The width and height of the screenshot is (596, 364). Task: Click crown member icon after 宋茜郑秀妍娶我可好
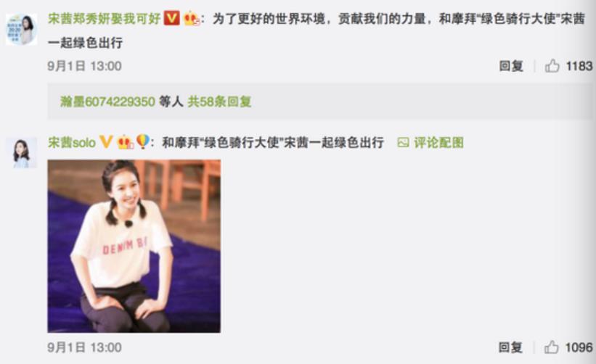[191, 18]
